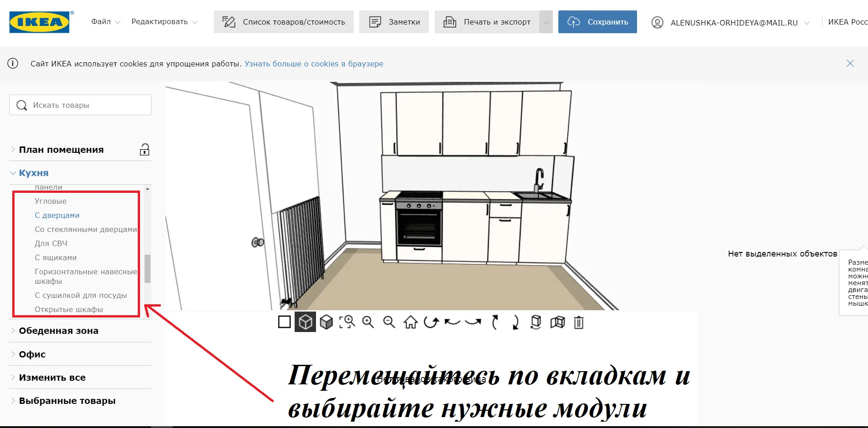The height and width of the screenshot is (428, 868).
Task: Click the zoom out magnifier icon
Action: tap(389, 322)
